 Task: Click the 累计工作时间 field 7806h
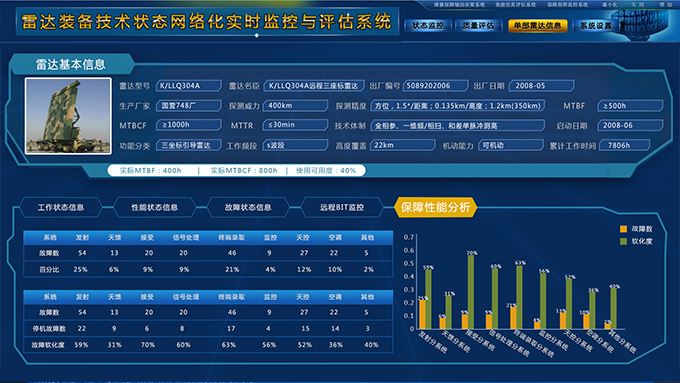[x=624, y=145]
